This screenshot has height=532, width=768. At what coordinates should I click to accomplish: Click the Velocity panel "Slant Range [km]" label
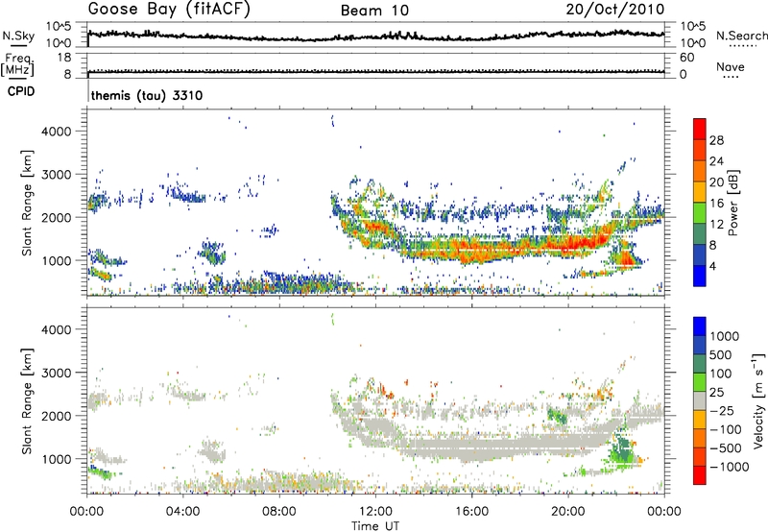tap(27, 401)
